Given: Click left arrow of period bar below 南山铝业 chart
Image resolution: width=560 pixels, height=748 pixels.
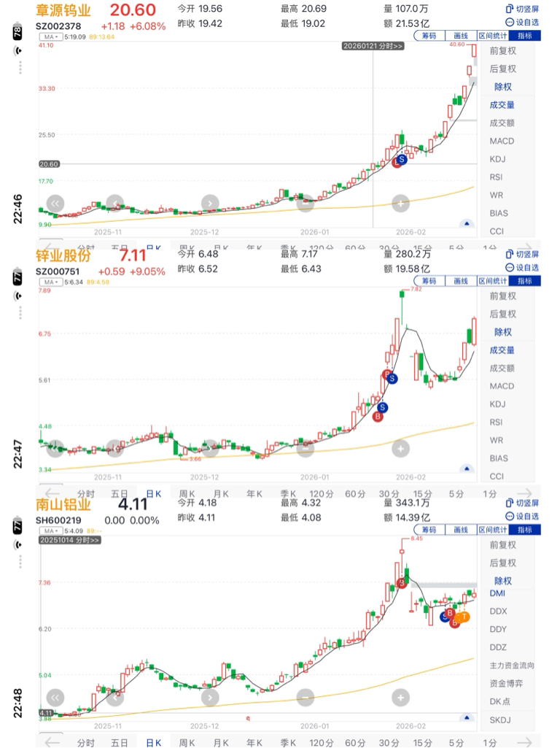Looking at the screenshot, I should (52, 742).
